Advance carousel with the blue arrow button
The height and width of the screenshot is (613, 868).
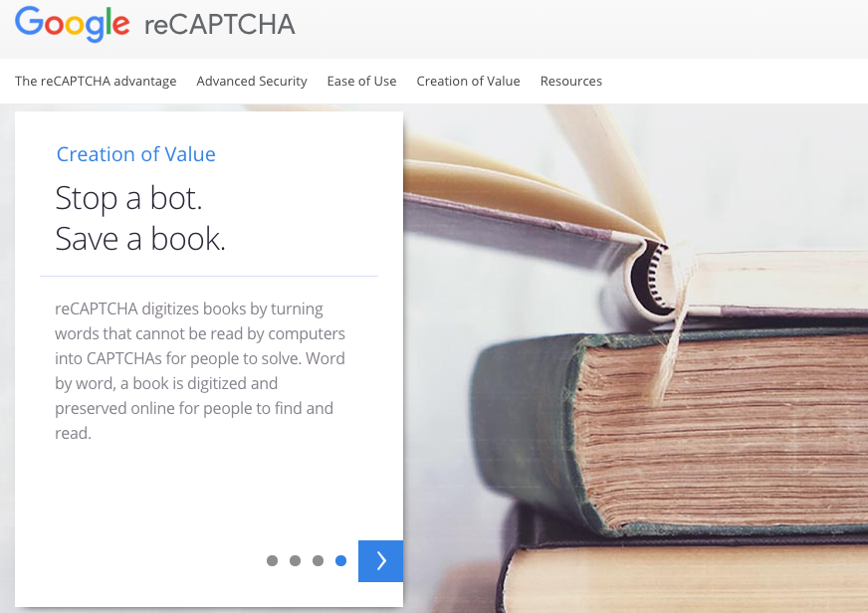(x=380, y=560)
